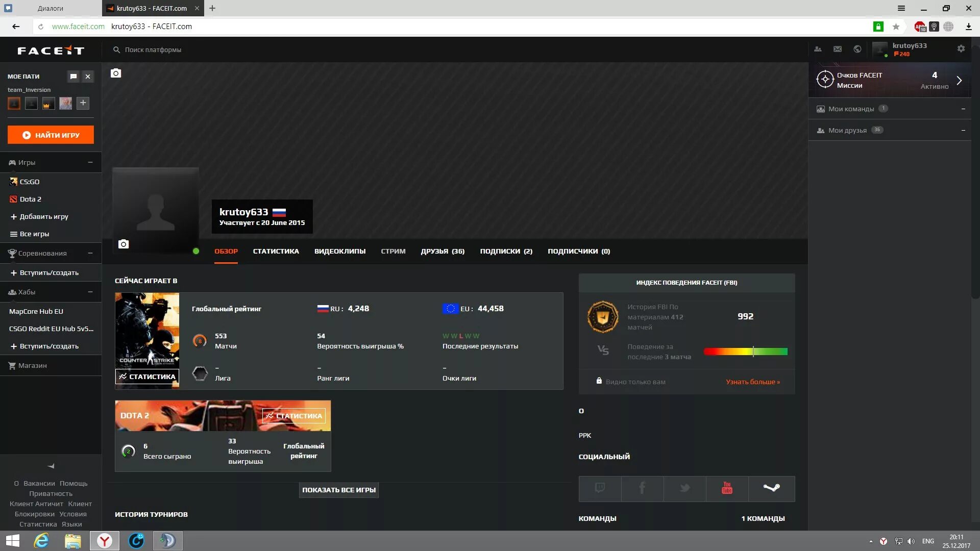980x551 pixels.
Task: Click the FBI shield badge icon
Action: pyautogui.click(x=603, y=317)
